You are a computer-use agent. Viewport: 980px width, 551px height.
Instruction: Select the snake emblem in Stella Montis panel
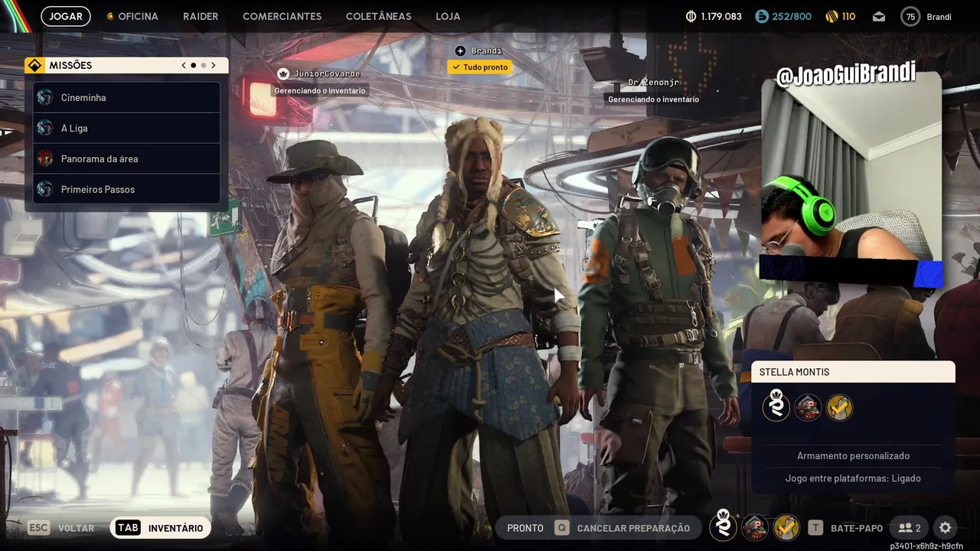click(776, 407)
